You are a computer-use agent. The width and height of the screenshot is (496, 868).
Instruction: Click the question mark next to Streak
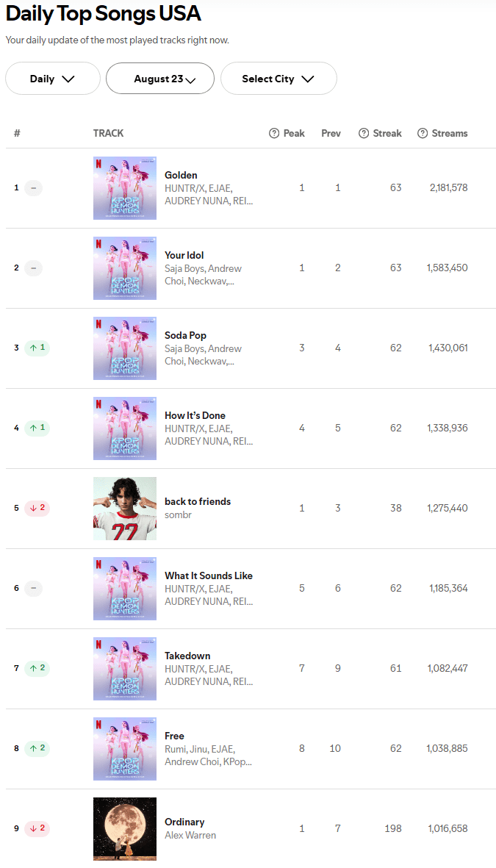pos(364,133)
